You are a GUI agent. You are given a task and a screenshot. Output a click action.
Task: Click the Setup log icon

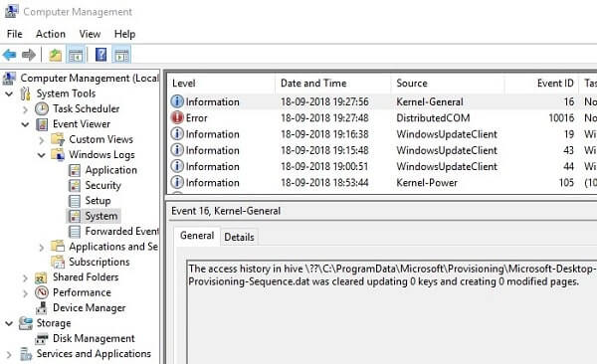click(75, 201)
